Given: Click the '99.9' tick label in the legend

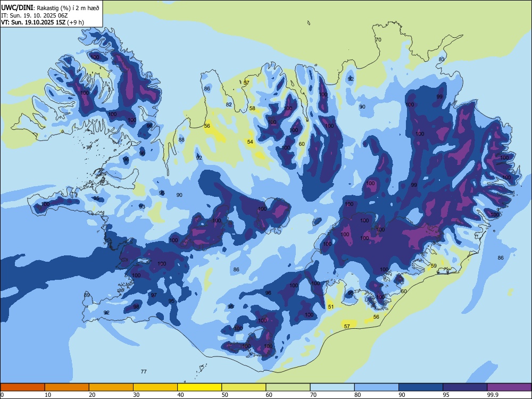Looking at the screenshot, I should coord(493,395).
